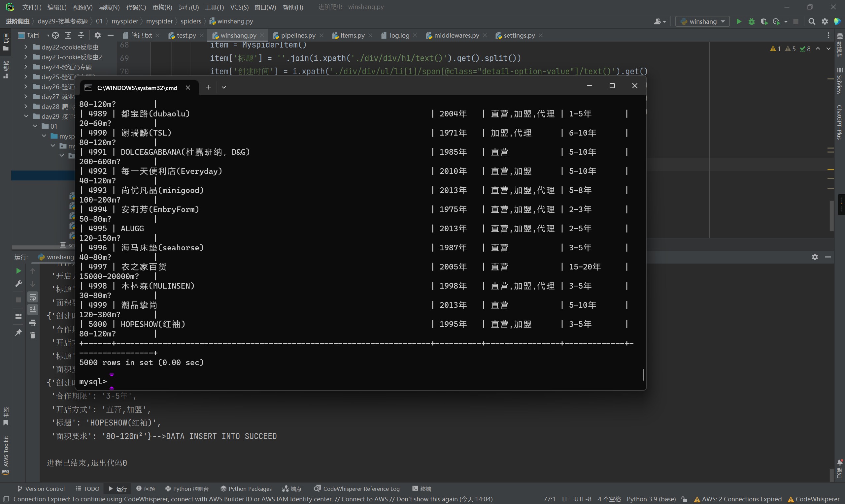
Task: Open cmd terminal tab dropdown chevron
Action: coord(223,87)
